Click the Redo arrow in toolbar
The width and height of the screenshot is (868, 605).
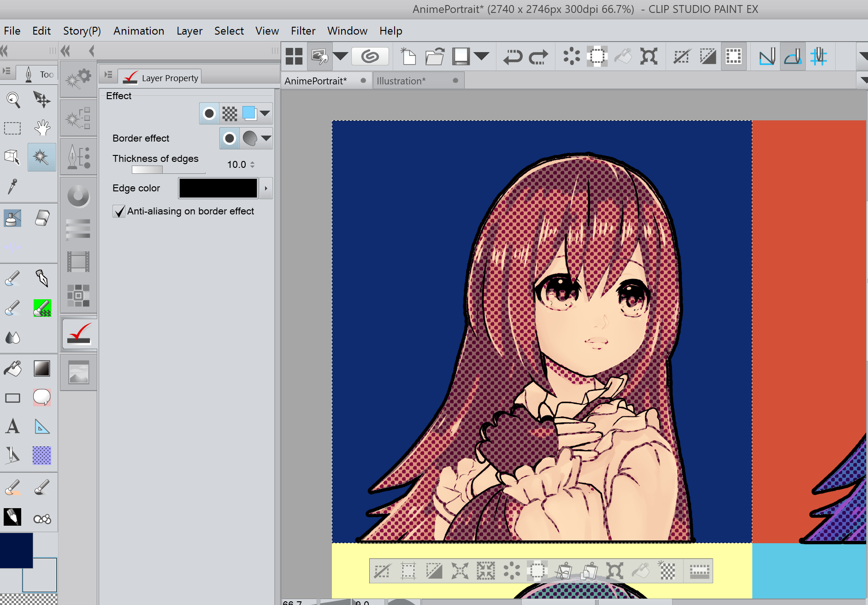click(538, 57)
